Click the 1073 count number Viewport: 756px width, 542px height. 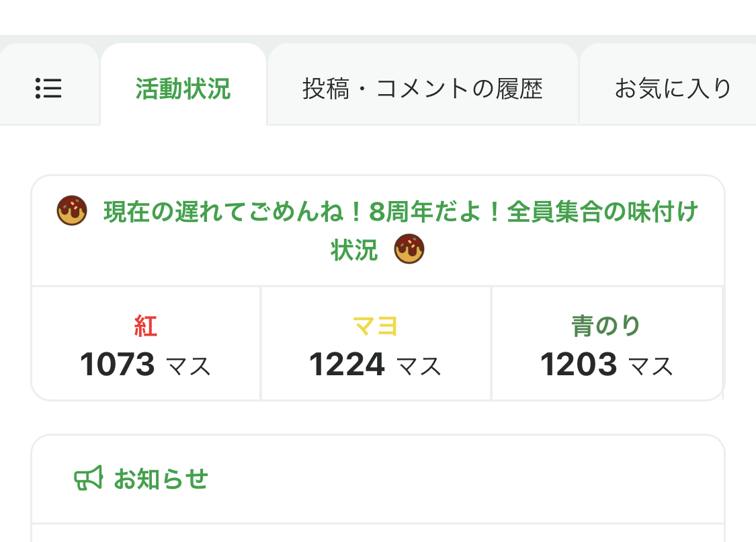pos(118,365)
